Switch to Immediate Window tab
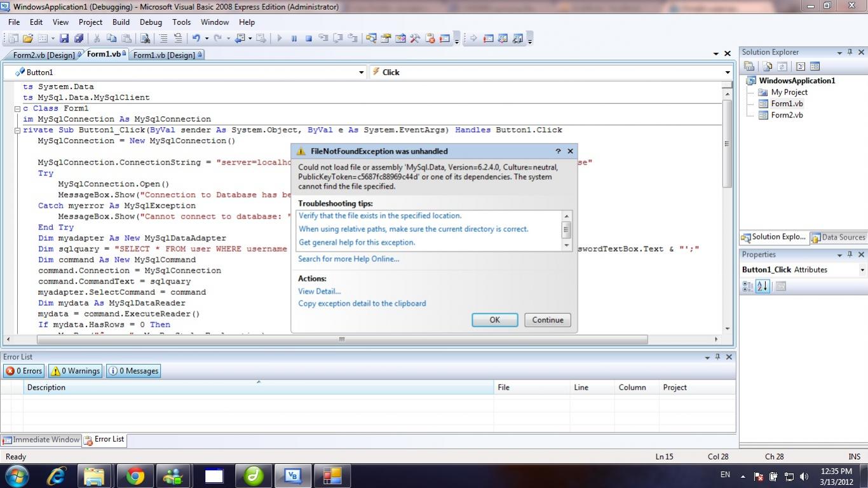868x488 pixels. [41, 440]
